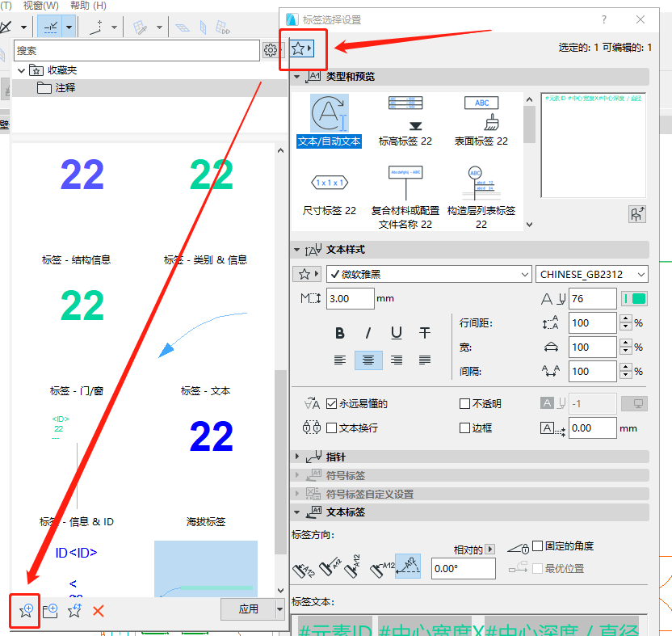The height and width of the screenshot is (636, 672).
Task: Select 尺寸标签 22 label type
Action: tap(330, 194)
